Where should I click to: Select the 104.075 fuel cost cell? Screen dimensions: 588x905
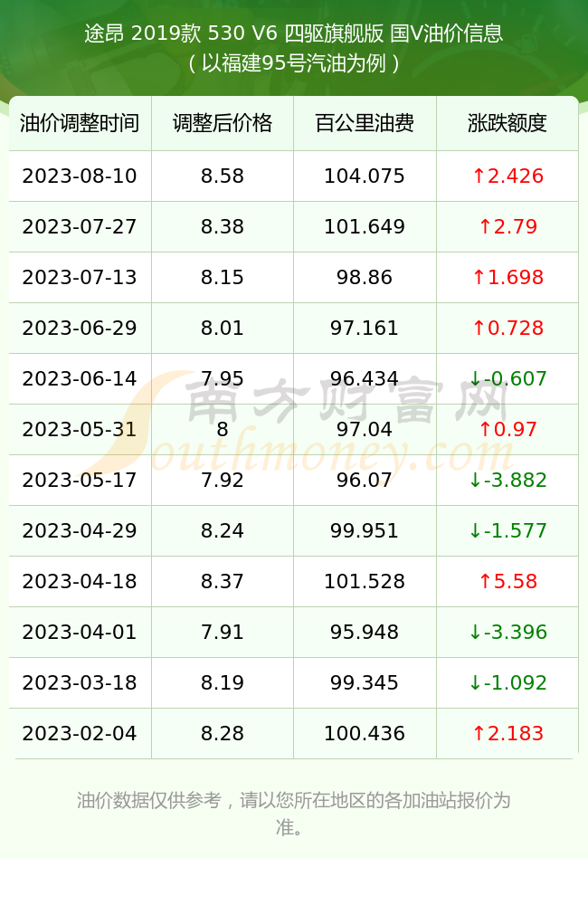(x=365, y=176)
